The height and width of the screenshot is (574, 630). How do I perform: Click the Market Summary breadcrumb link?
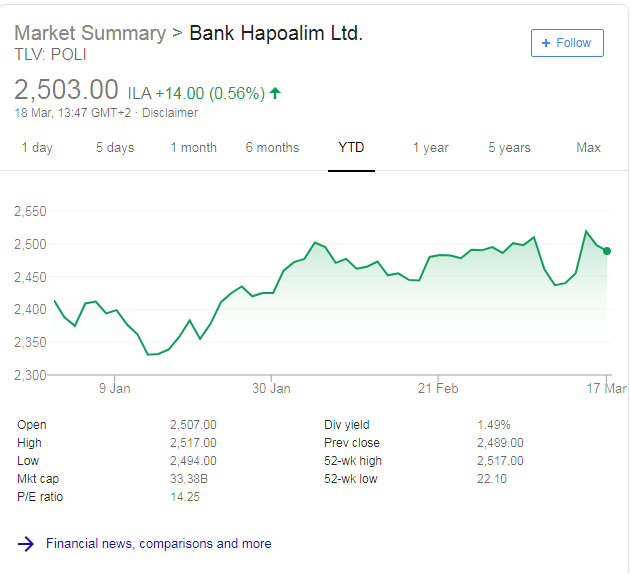point(90,33)
